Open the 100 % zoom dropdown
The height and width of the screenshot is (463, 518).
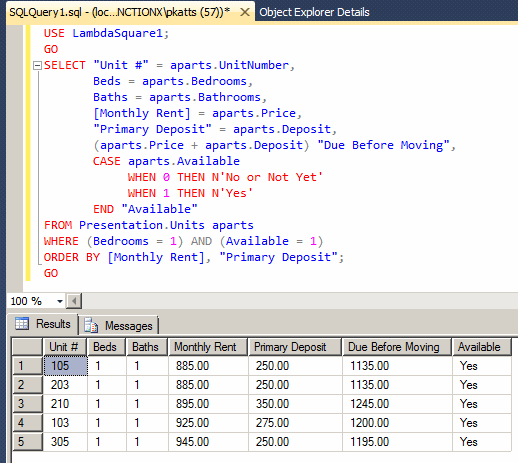(x=60, y=301)
